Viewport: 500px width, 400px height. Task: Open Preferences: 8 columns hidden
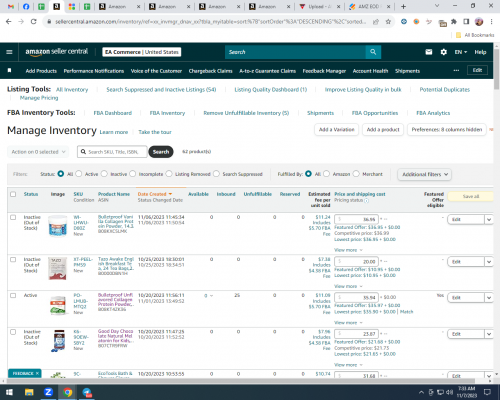pos(447,129)
